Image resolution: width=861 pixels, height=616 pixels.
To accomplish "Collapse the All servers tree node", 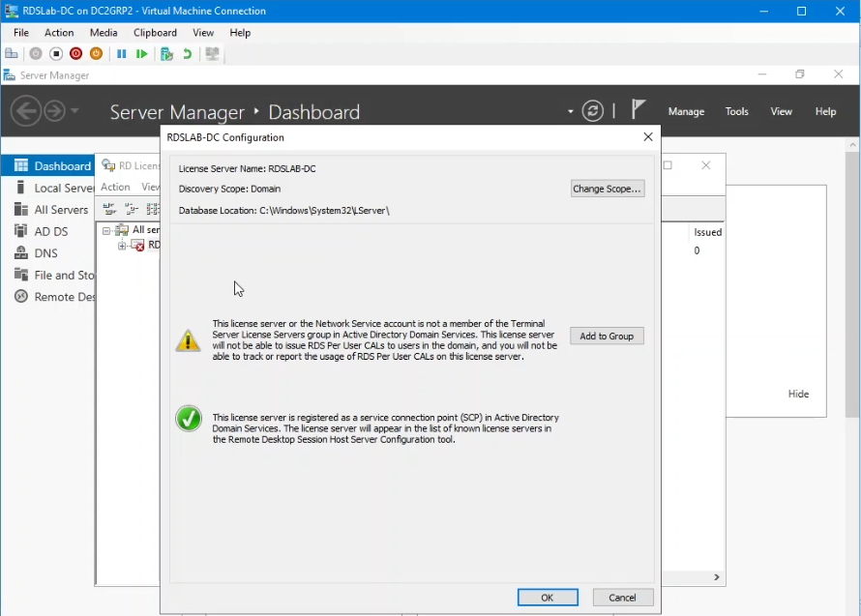I will click(x=106, y=230).
